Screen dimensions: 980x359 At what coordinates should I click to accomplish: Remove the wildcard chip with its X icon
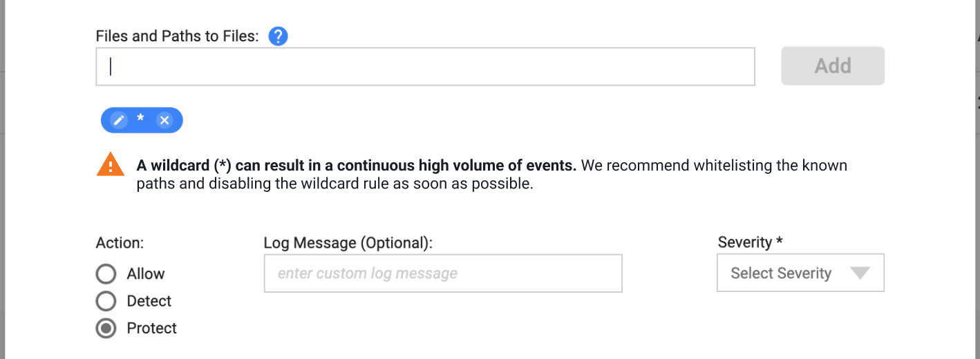point(164,120)
